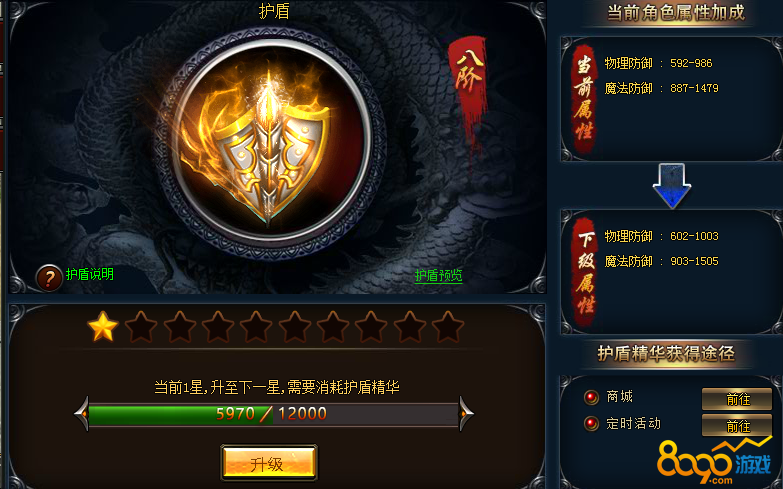The image size is (783, 489).
Task: Click the 当前属性 red label
Action: (x=584, y=98)
